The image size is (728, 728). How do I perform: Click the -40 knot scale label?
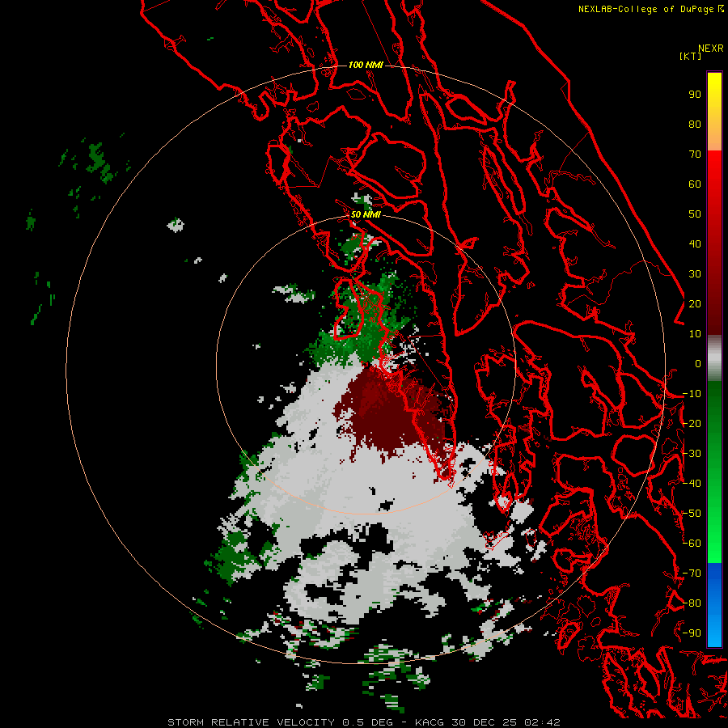pos(692,484)
